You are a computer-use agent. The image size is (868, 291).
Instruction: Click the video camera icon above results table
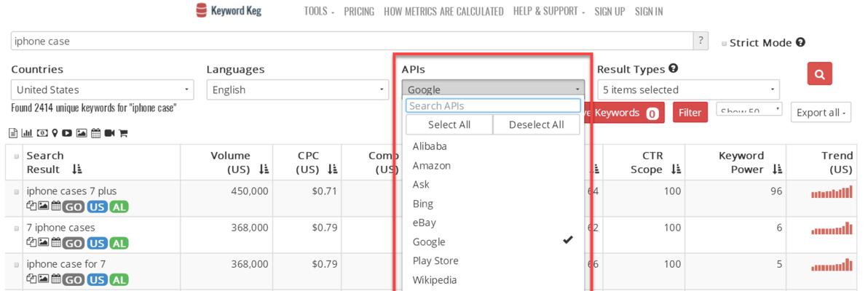click(x=110, y=133)
